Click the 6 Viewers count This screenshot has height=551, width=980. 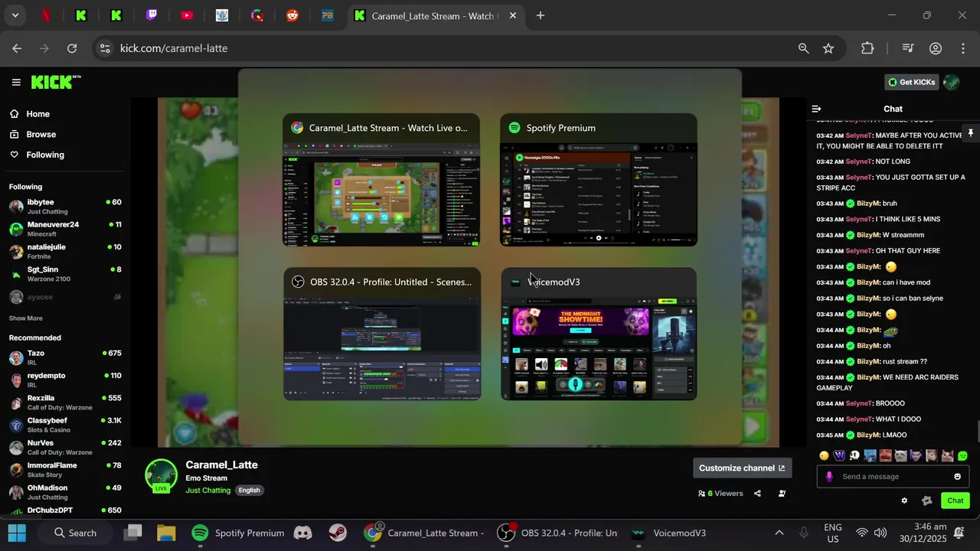click(720, 494)
